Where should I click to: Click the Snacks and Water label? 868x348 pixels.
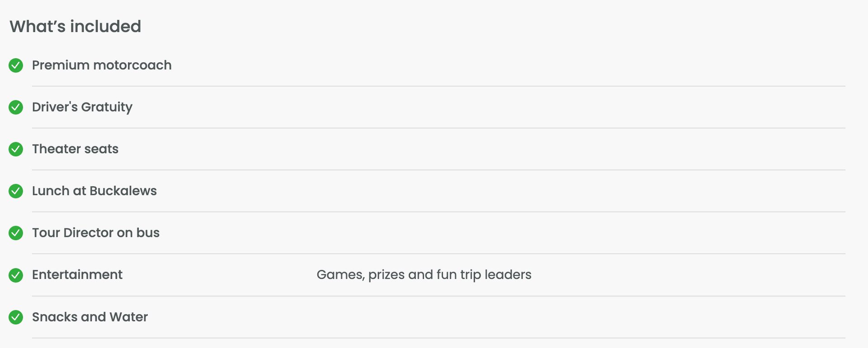pyautogui.click(x=90, y=317)
